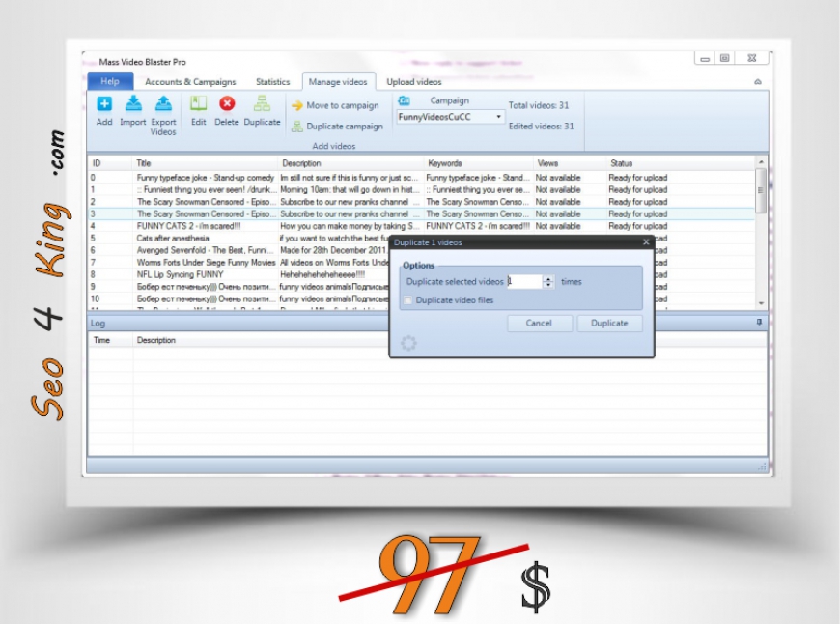Pin the Log panel with the pin icon

pos(759,323)
